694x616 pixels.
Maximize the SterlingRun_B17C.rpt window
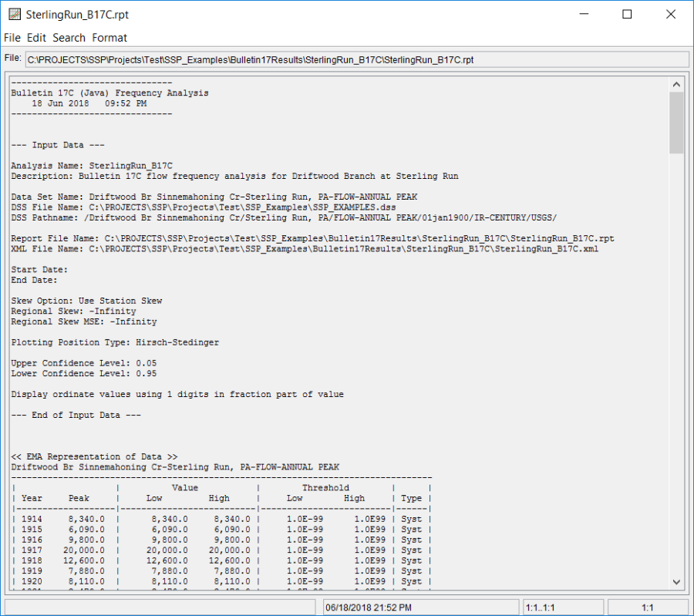(x=627, y=14)
